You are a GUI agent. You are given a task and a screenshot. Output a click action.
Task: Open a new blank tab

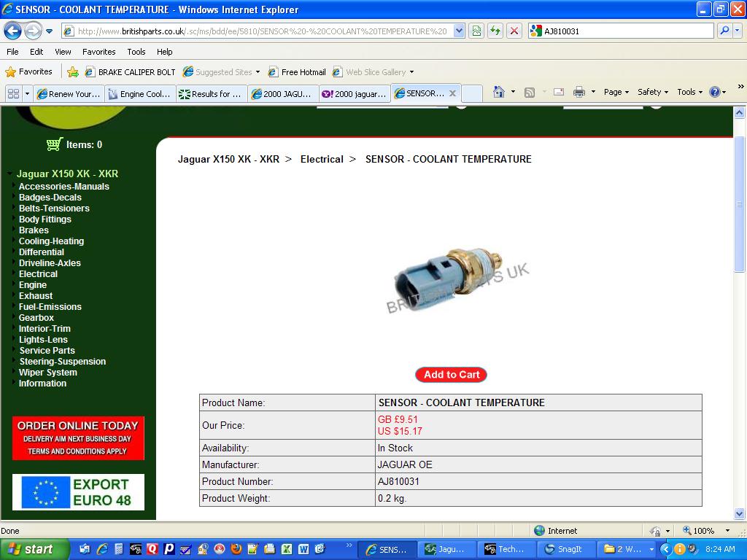pyautogui.click(x=472, y=94)
